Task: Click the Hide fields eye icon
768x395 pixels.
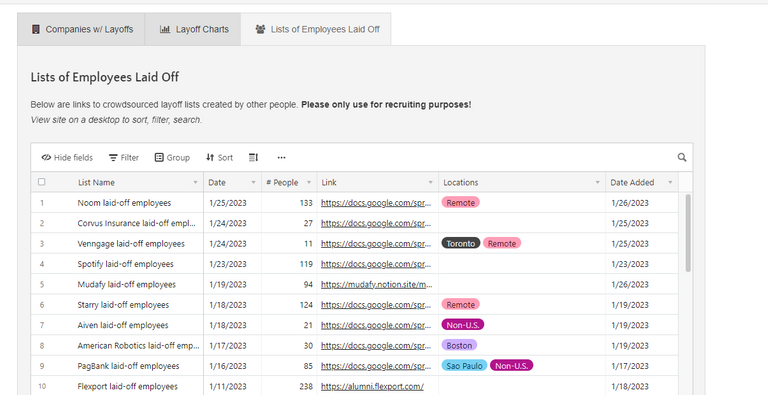Action: (46, 157)
